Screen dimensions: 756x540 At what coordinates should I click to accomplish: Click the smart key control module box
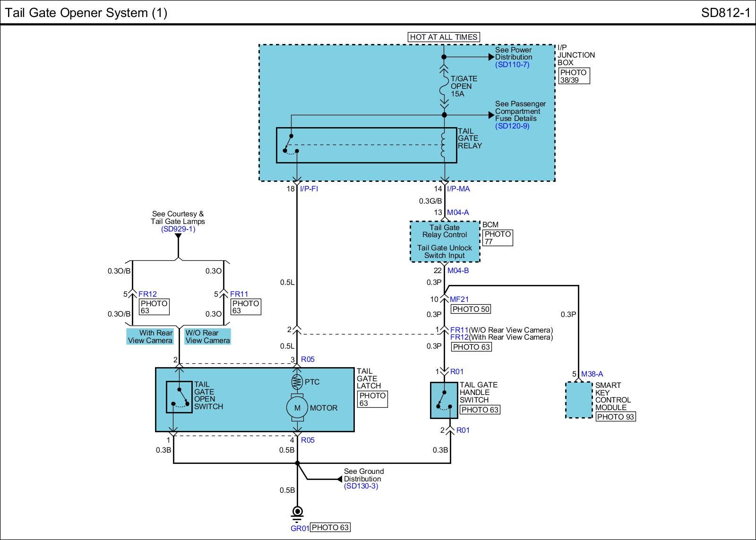(x=579, y=400)
